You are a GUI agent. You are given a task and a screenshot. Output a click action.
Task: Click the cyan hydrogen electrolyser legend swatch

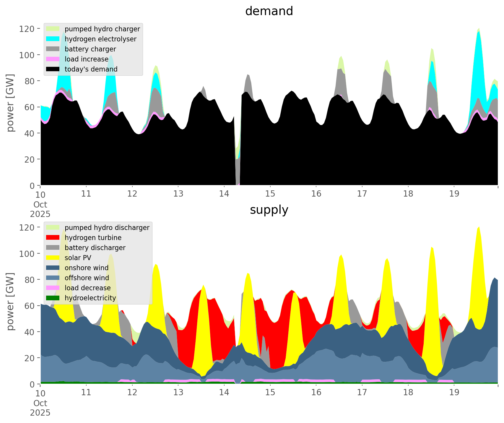[x=53, y=39]
